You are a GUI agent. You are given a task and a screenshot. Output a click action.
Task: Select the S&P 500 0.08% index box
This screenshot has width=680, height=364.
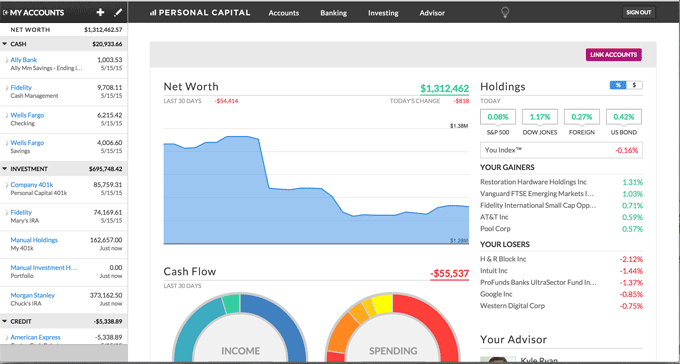point(498,117)
